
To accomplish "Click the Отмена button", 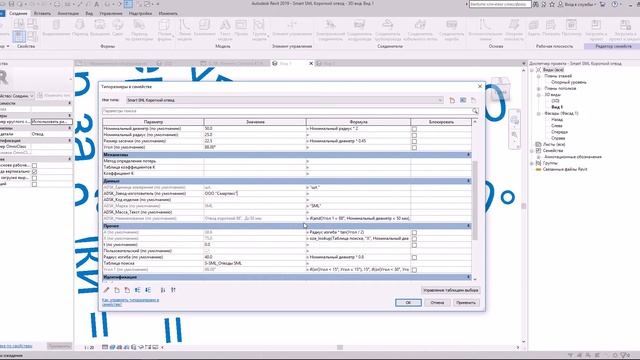I will (437, 302).
